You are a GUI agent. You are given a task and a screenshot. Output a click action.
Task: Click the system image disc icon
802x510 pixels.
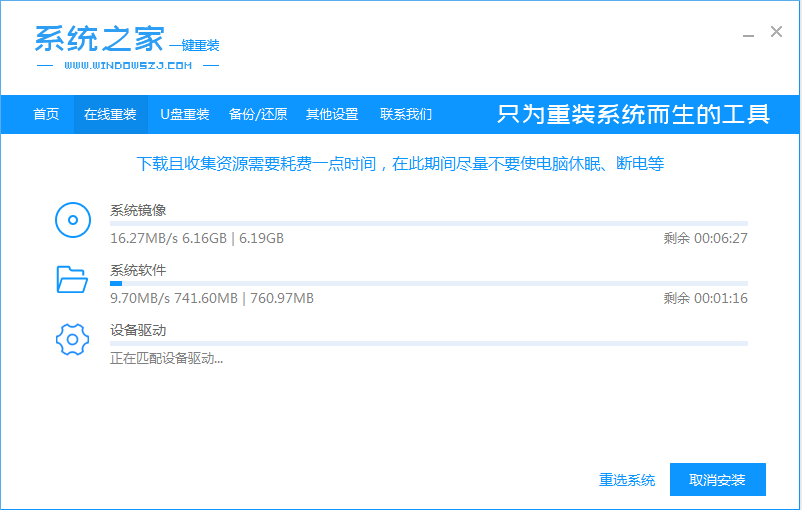click(73, 220)
